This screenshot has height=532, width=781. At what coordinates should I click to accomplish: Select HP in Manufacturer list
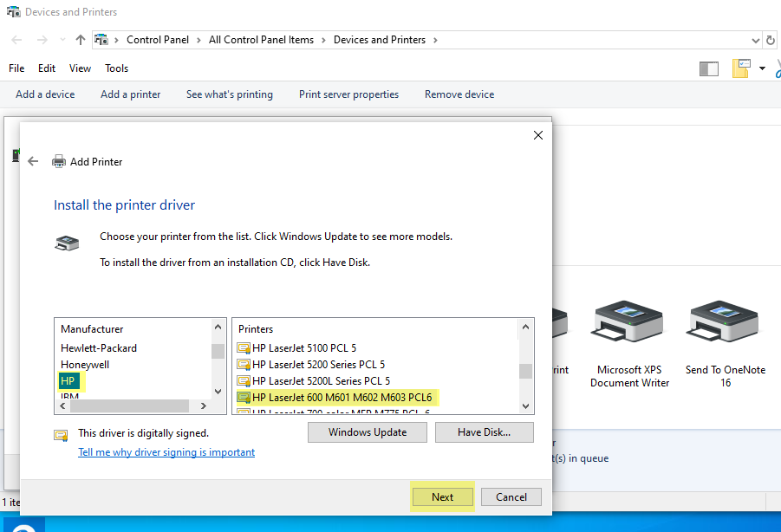[x=68, y=380]
